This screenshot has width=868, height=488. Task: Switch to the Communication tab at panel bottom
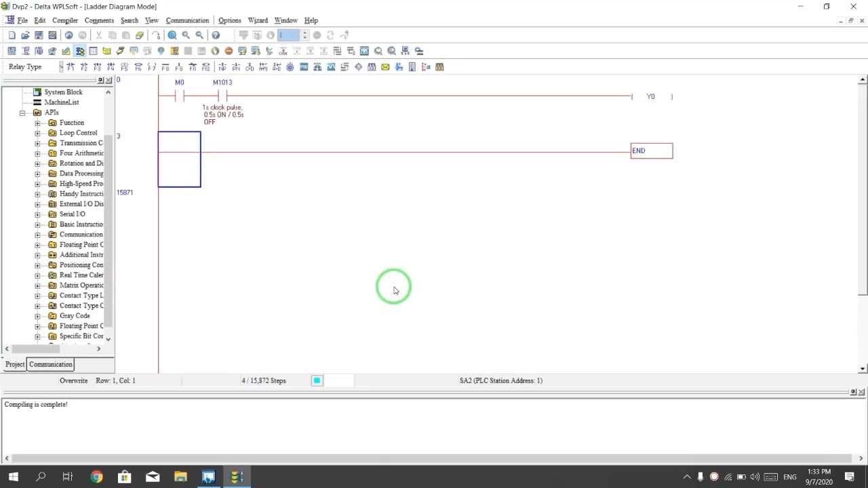click(51, 364)
